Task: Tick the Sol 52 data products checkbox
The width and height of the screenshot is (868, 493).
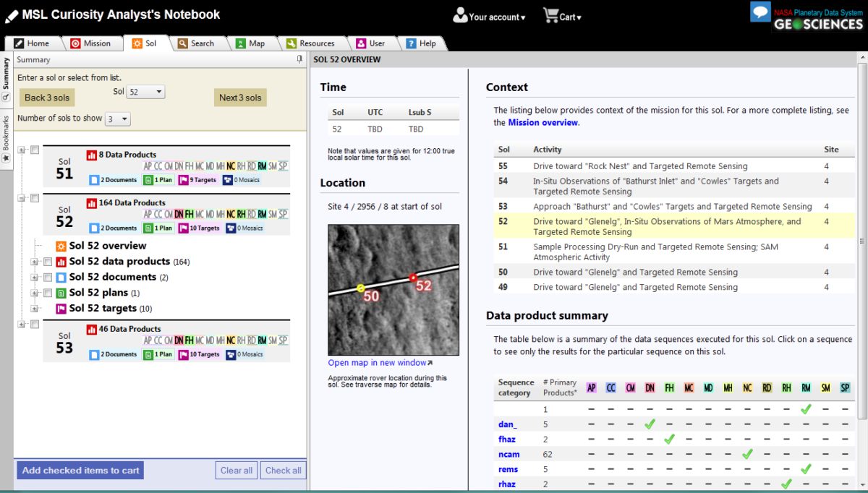Action: coord(48,262)
